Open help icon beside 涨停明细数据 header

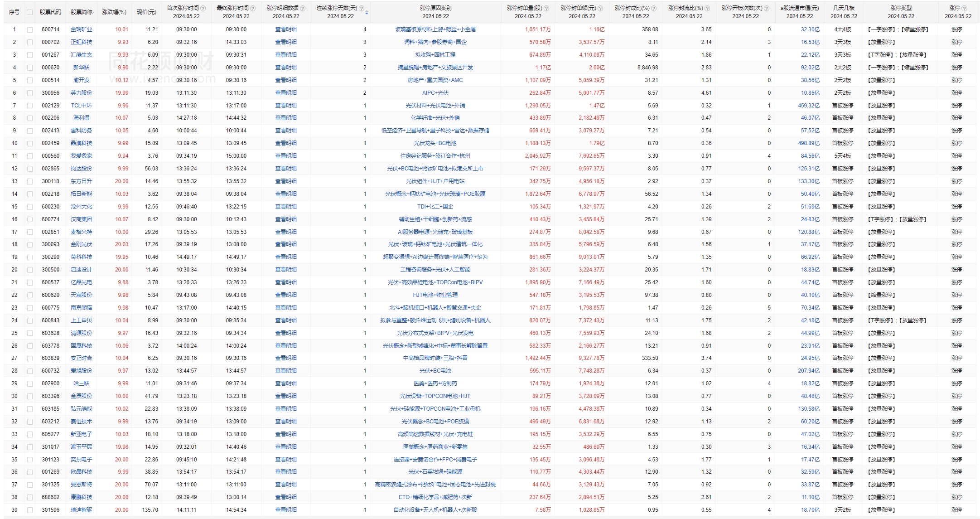click(303, 9)
